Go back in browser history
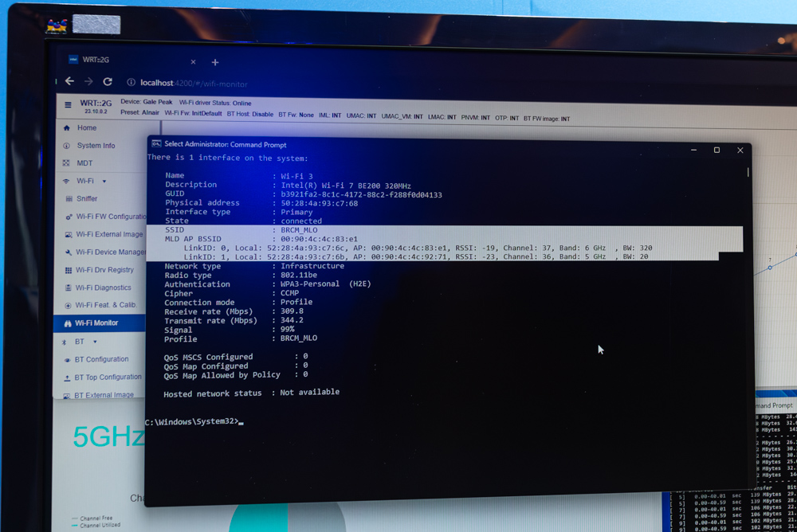Image resolution: width=797 pixels, height=532 pixels. [x=69, y=80]
